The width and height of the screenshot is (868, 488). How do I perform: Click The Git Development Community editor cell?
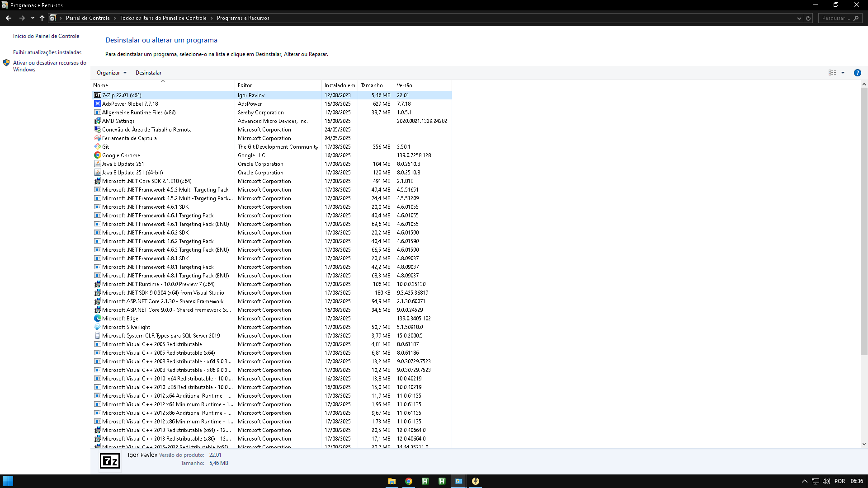pyautogui.click(x=278, y=147)
